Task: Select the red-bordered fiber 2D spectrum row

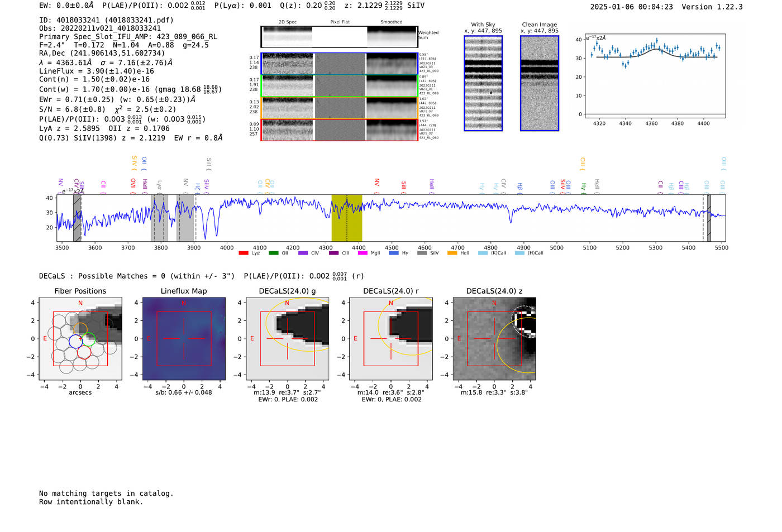Action: [x=339, y=130]
